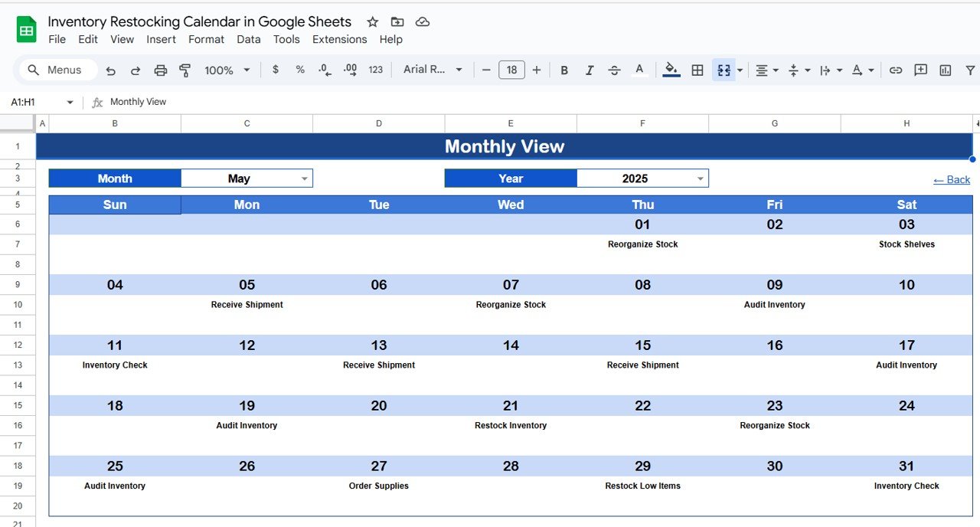Decrease decimal places
980x527 pixels.
tap(325, 70)
